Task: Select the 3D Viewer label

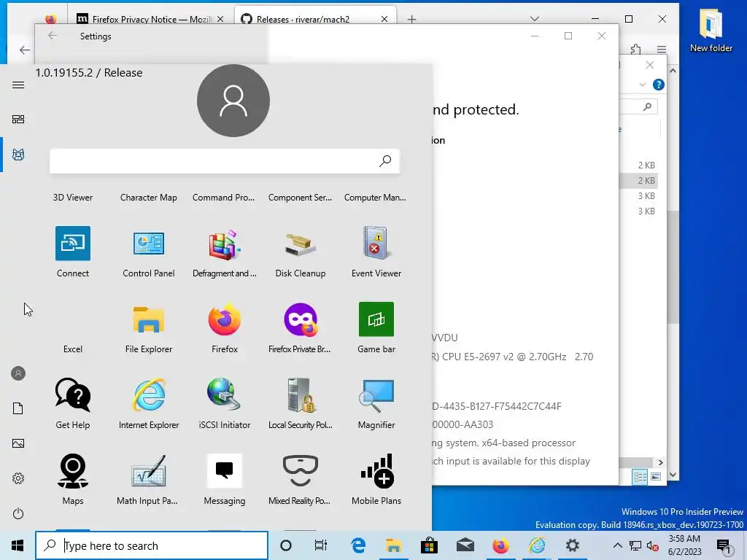Action: [x=72, y=197]
